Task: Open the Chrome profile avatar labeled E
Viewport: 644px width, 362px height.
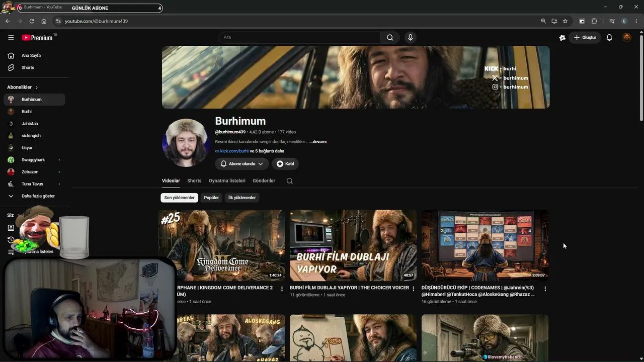Action: [x=624, y=21]
